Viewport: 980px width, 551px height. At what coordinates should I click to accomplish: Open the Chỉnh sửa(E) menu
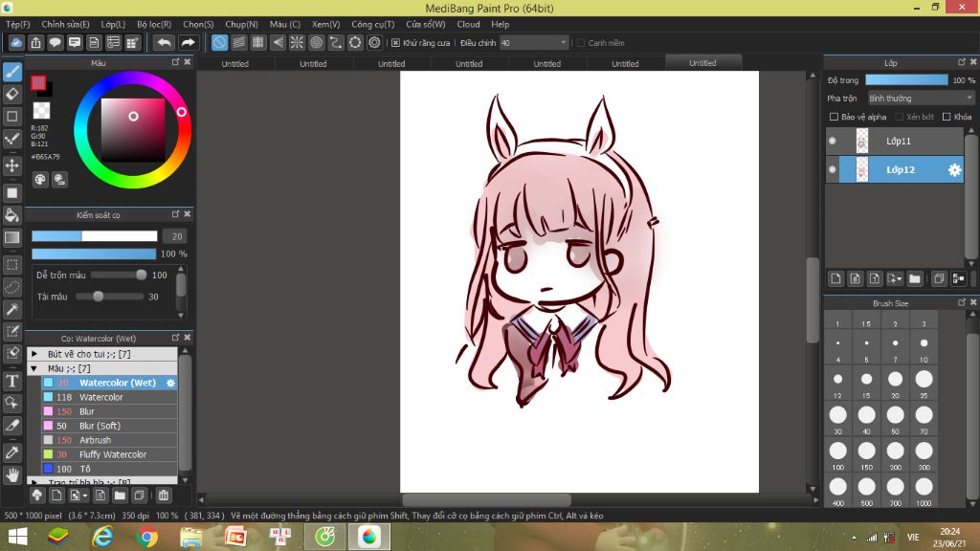pos(66,24)
